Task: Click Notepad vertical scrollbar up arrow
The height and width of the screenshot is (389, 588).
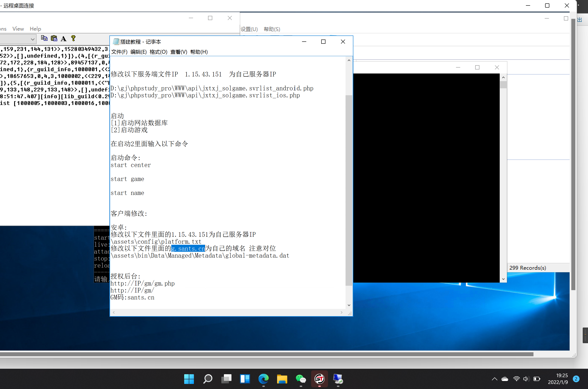Action: tap(349, 60)
